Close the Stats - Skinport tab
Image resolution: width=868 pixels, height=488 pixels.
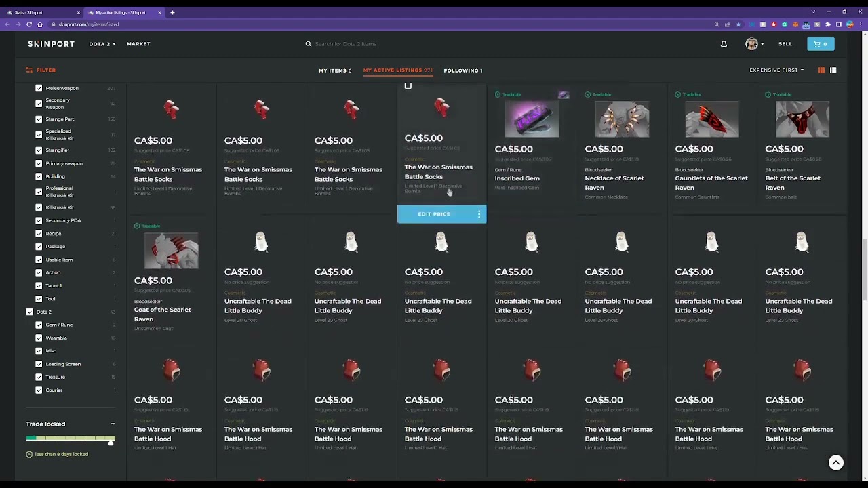pyautogui.click(x=79, y=12)
